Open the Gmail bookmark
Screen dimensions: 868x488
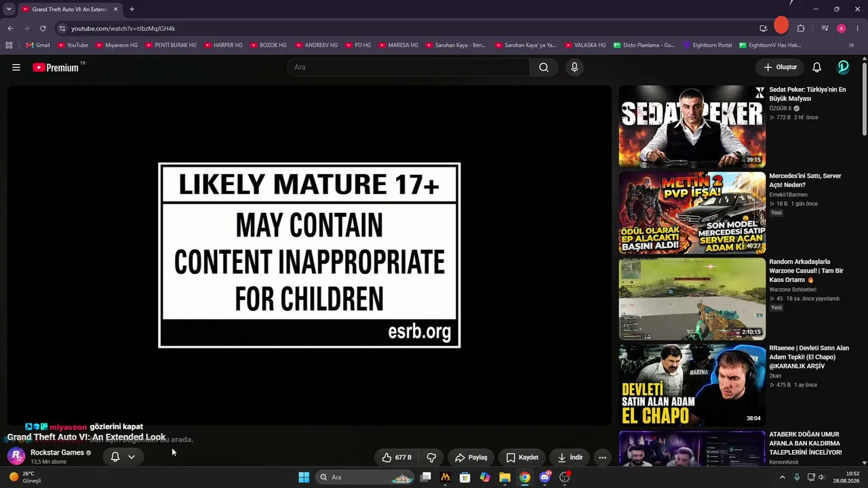point(38,45)
